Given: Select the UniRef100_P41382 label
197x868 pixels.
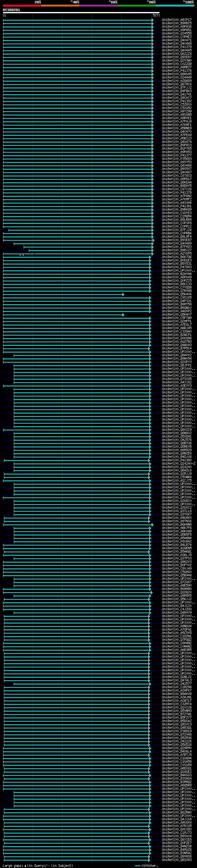Looking at the screenshot, I should pos(177,101).
